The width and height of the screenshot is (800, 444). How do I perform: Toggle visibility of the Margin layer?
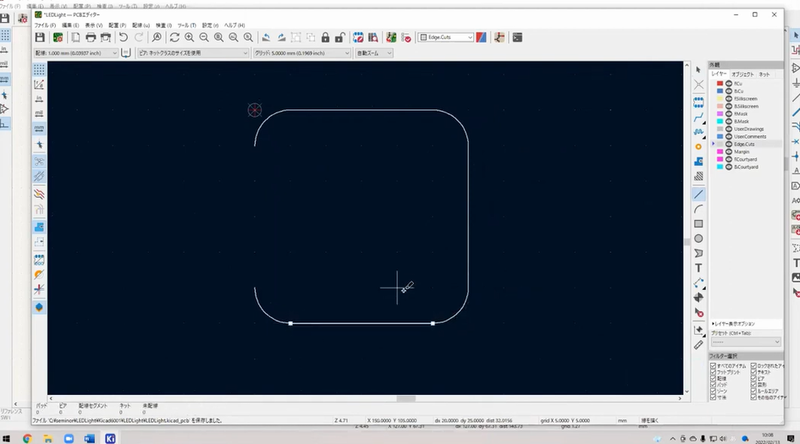pos(728,151)
